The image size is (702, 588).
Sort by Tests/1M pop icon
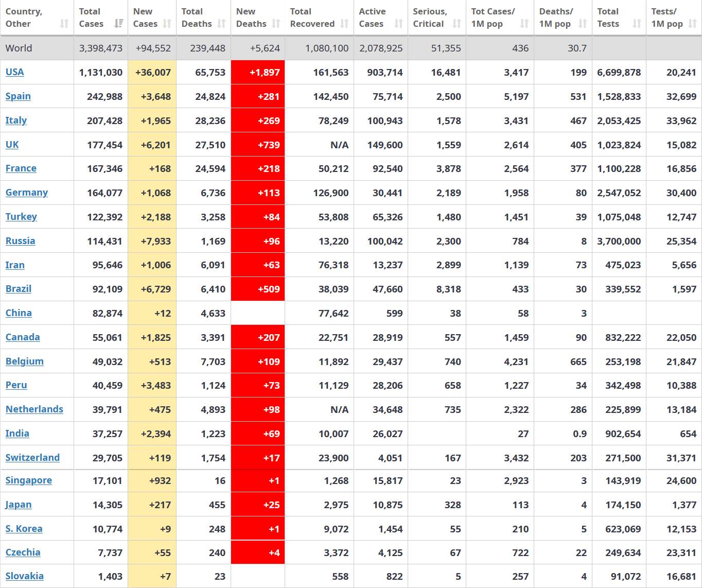point(693,24)
